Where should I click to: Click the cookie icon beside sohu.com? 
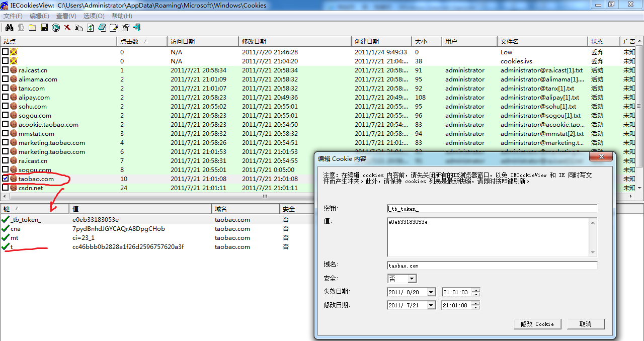(x=14, y=106)
